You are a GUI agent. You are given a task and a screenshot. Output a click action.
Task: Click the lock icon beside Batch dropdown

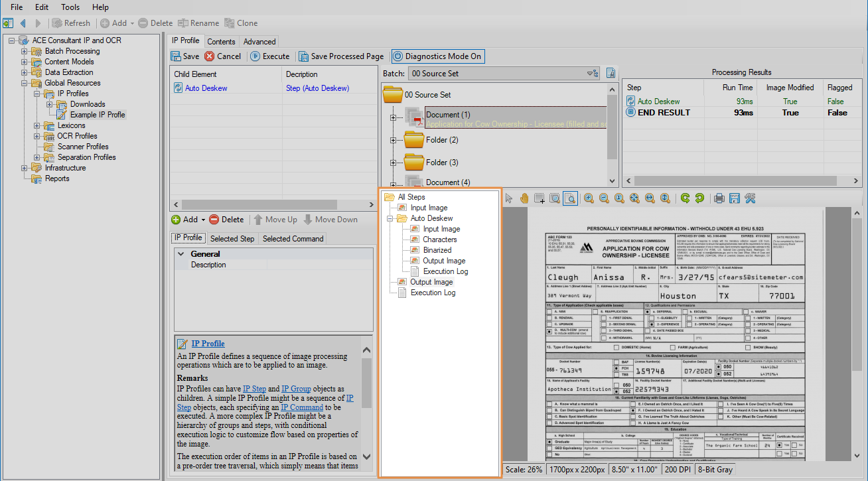coord(611,74)
